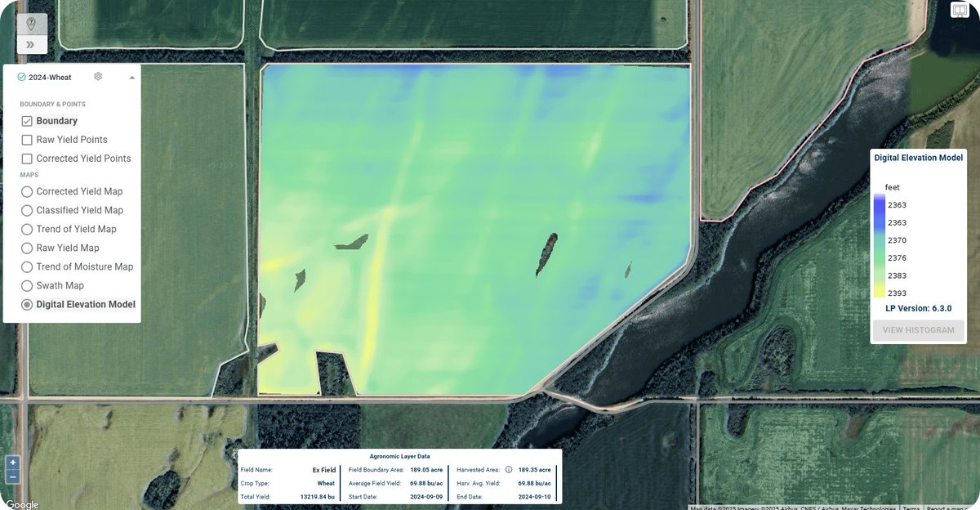Click the VIEW HISTOGRAM button
The image size is (980, 510).
[918, 330]
